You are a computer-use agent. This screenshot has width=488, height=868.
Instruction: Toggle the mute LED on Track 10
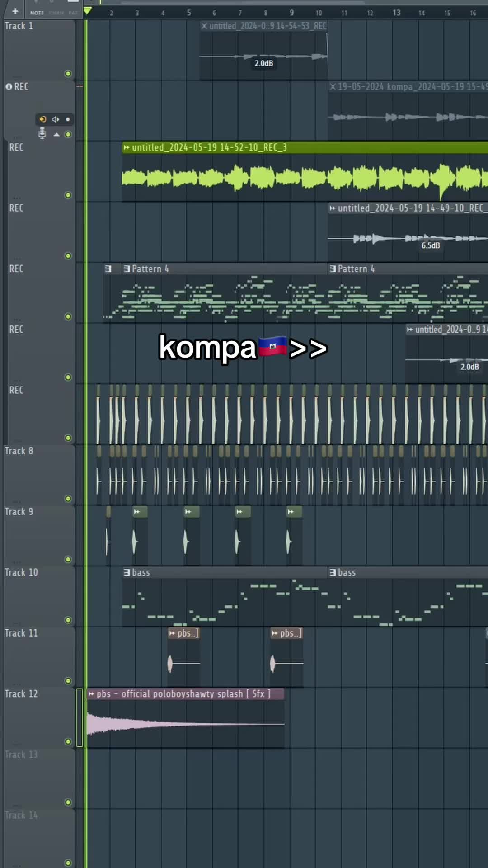pos(68,620)
